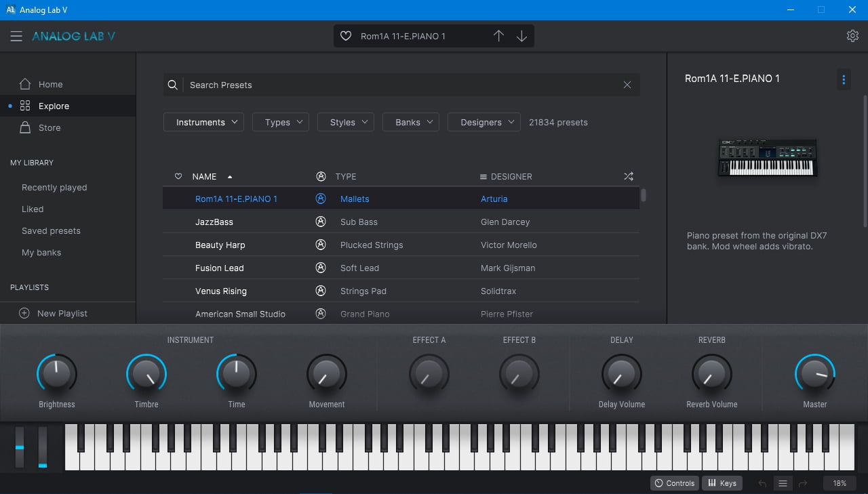Toggle the Keys keyboard view
Image resolution: width=868 pixels, height=494 pixels.
click(x=722, y=483)
